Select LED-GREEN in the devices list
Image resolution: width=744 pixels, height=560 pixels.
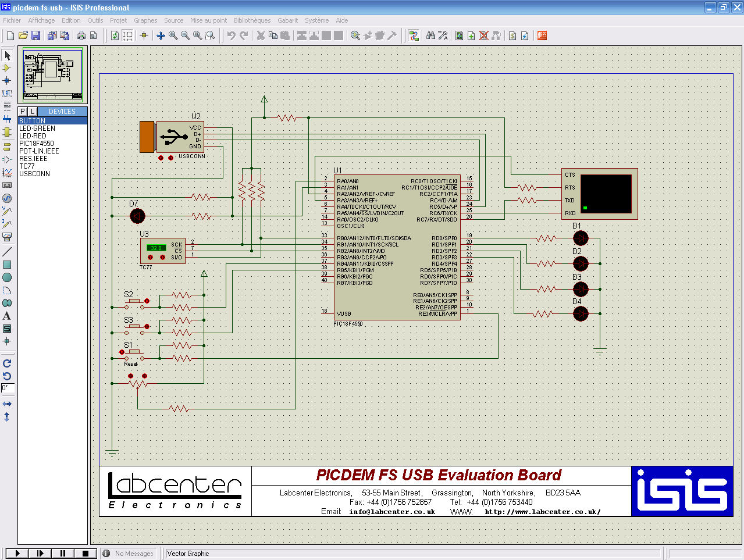[53, 129]
